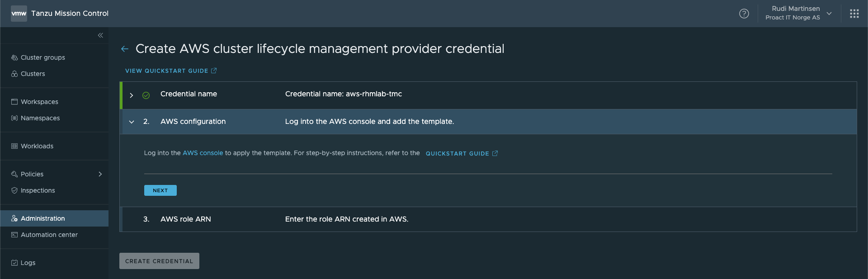This screenshot has width=868, height=279.
Task: Collapse the sidebar with double chevron icon
Action: [100, 35]
